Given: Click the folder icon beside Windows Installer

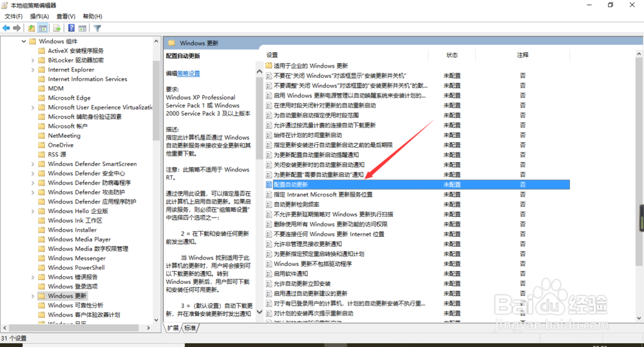Looking at the screenshot, I should click(x=41, y=230).
